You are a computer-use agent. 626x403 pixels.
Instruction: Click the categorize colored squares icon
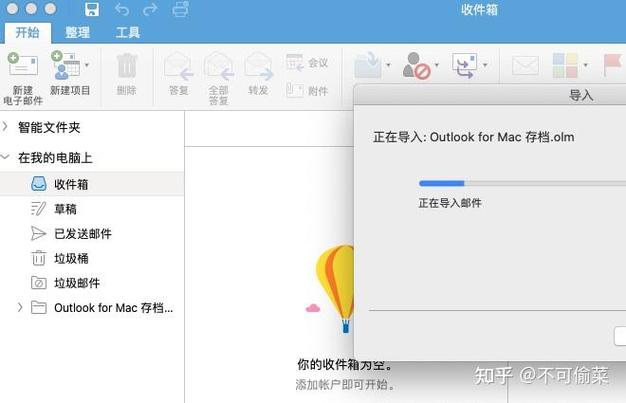tap(565, 66)
